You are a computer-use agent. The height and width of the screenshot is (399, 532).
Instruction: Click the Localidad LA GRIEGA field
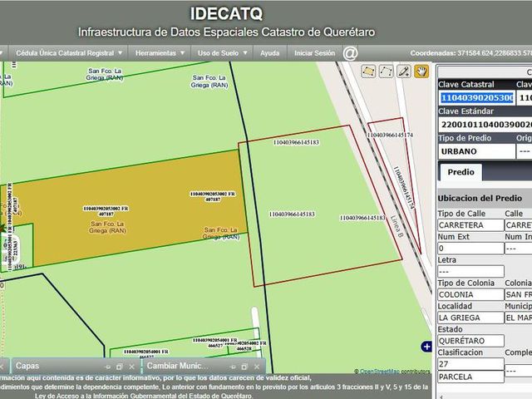(x=470, y=318)
